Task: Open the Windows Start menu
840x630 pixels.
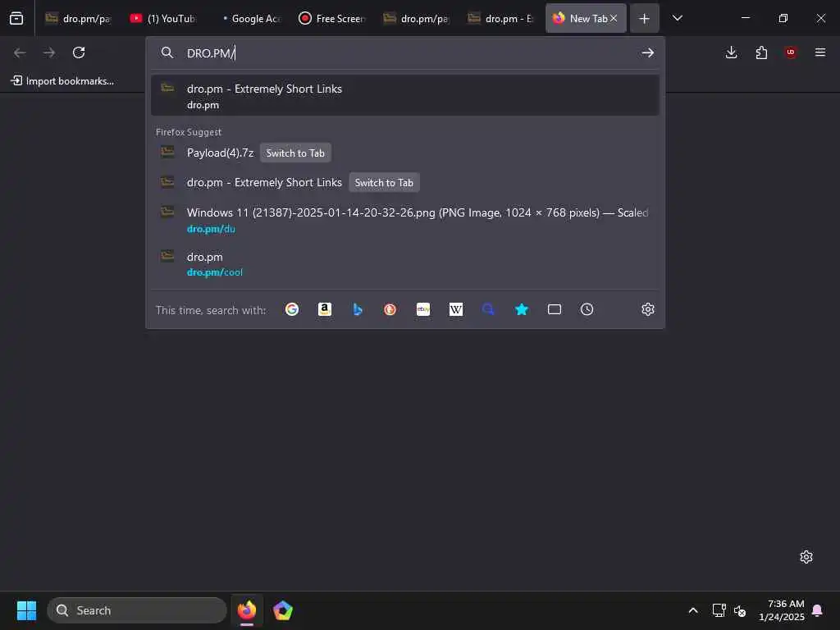Action: click(26, 610)
